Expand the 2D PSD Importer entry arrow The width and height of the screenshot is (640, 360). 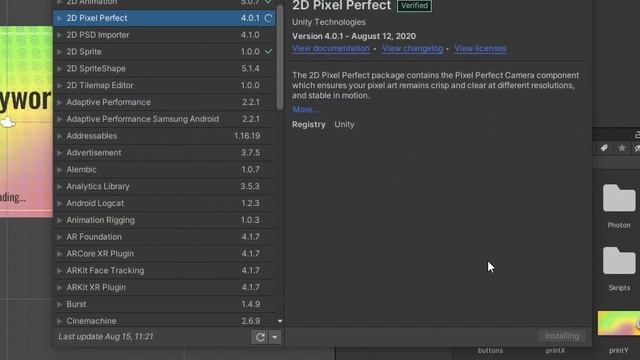[60, 35]
